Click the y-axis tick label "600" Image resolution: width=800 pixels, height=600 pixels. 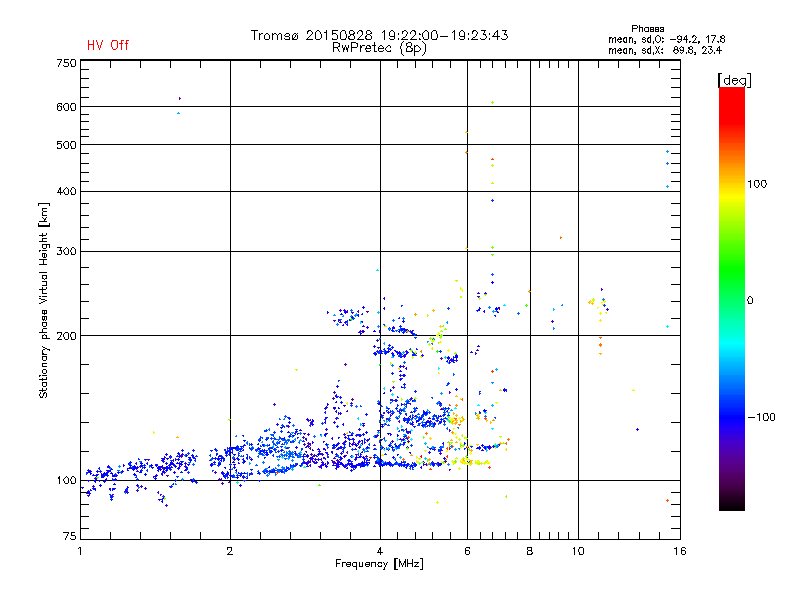66,107
